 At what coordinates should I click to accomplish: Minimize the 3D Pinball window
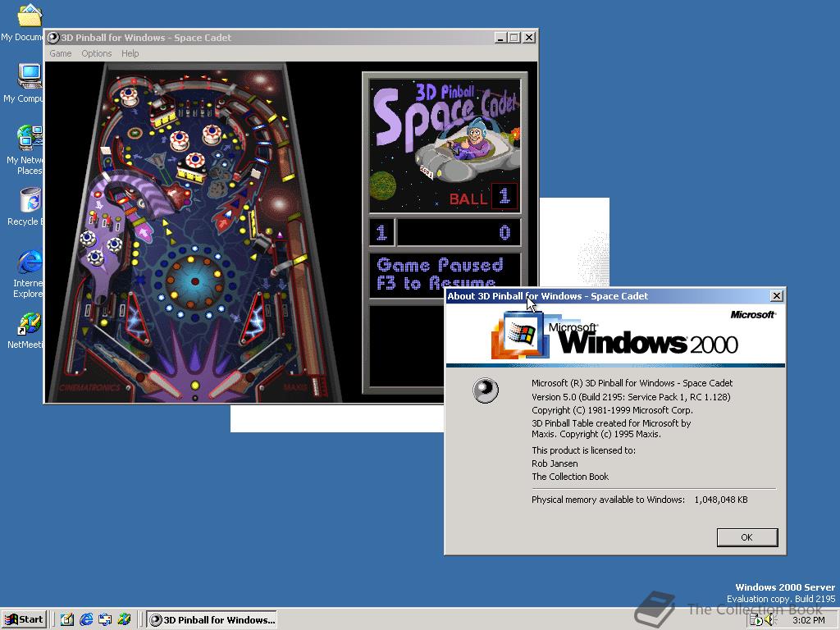[500, 38]
